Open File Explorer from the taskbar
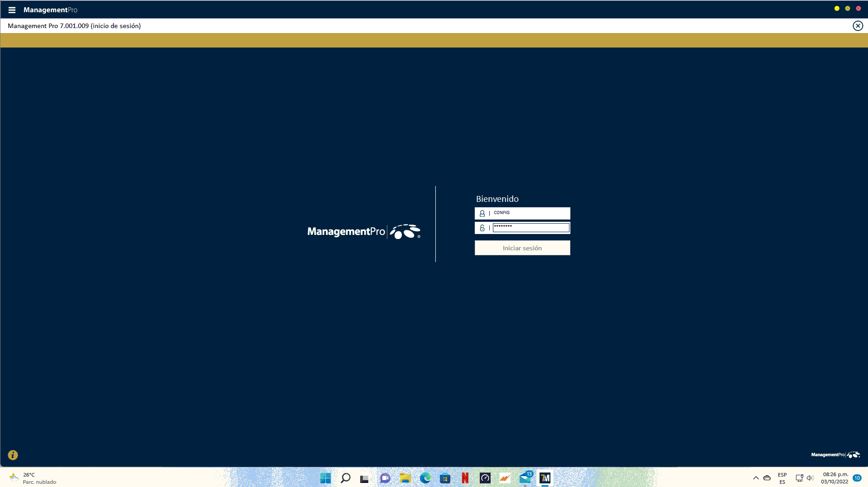 coord(405,478)
